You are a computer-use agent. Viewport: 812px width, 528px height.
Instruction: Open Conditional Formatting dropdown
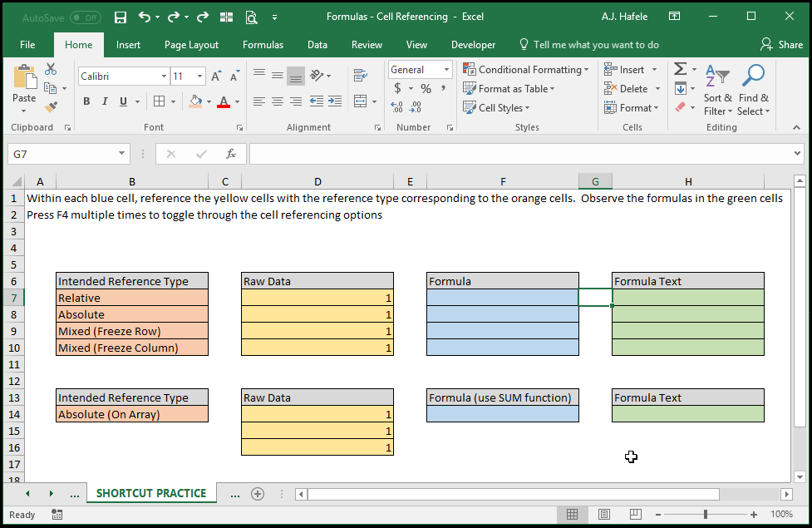[x=526, y=70]
